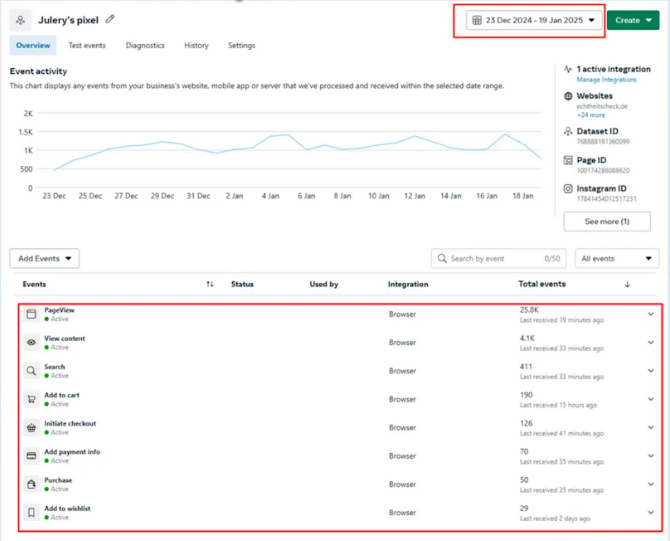Click the Search by event input field

tap(499, 259)
